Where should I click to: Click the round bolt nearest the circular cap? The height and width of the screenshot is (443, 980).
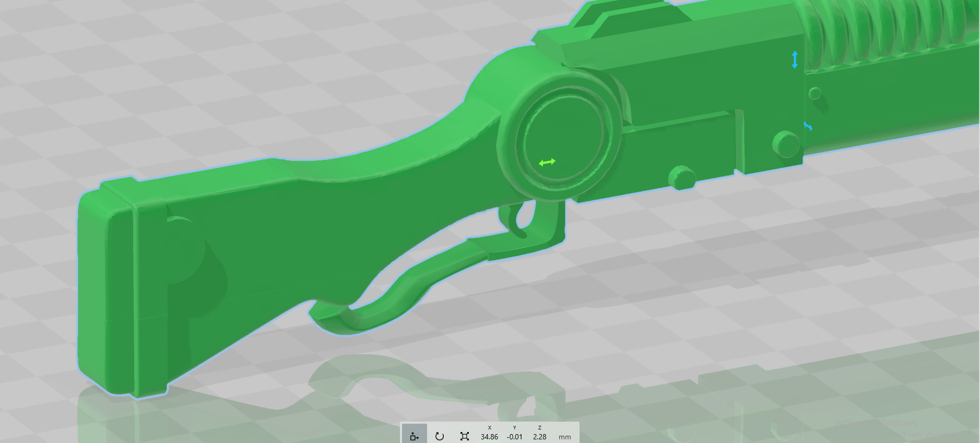pos(681,178)
